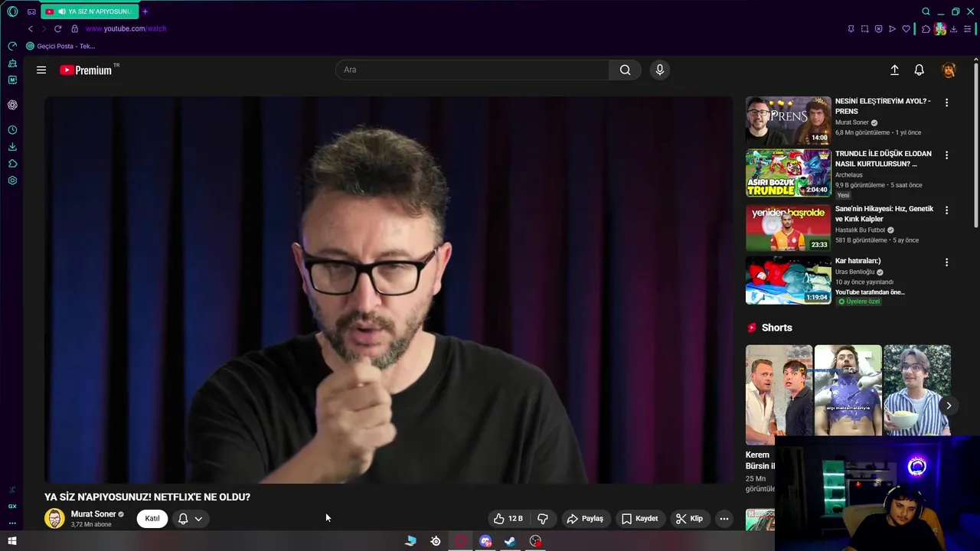Start voice search with the microphone icon
Screen dimensions: 980x551
click(x=659, y=70)
